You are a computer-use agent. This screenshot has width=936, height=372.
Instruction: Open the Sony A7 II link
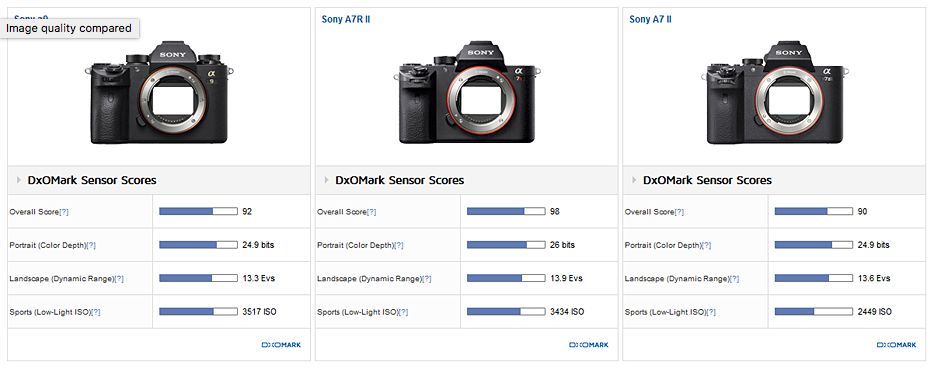[x=650, y=19]
